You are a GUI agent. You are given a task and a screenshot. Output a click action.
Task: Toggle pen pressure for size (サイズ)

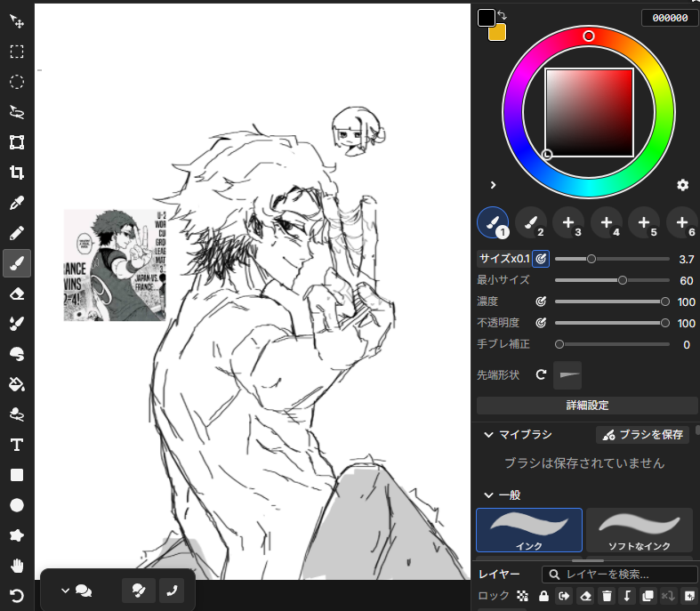pyautogui.click(x=541, y=259)
